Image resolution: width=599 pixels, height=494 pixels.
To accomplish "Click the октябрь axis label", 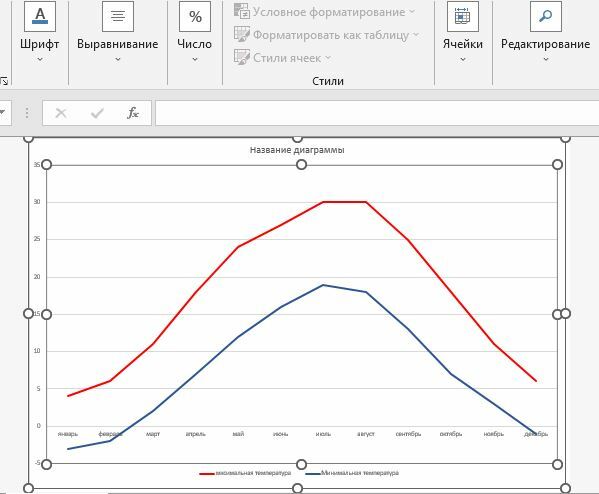I will click(x=451, y=434).
